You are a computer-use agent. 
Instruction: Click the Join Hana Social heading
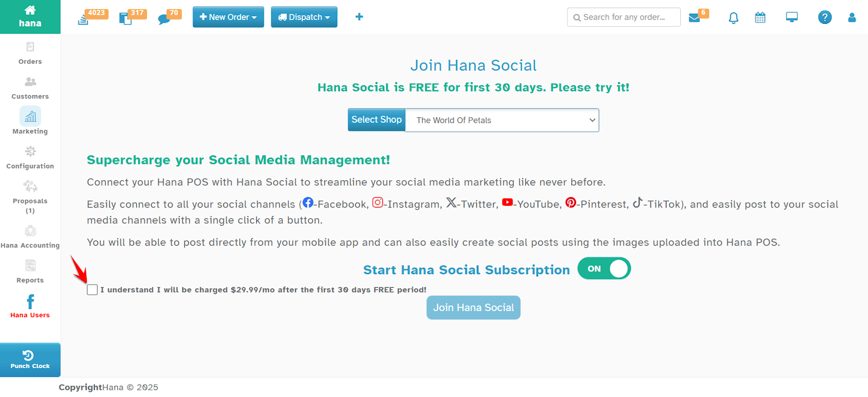[474, 65]
